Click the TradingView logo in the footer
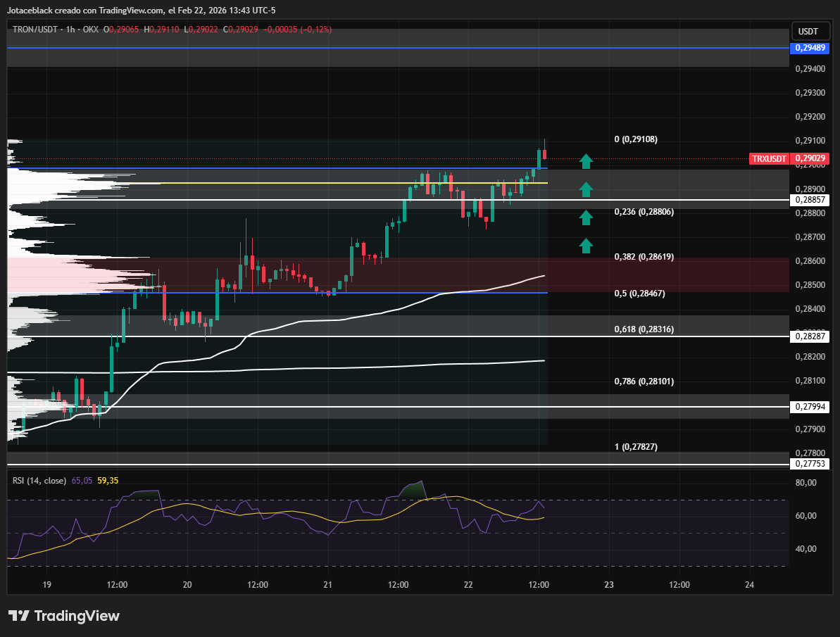 (64, 616)
